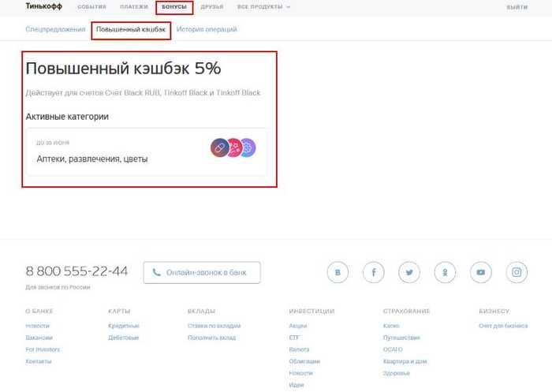The height and width of the screenshot is (392, 552).
Task: Open the ОСАГО insurance link
Action: tap(393, 349)
